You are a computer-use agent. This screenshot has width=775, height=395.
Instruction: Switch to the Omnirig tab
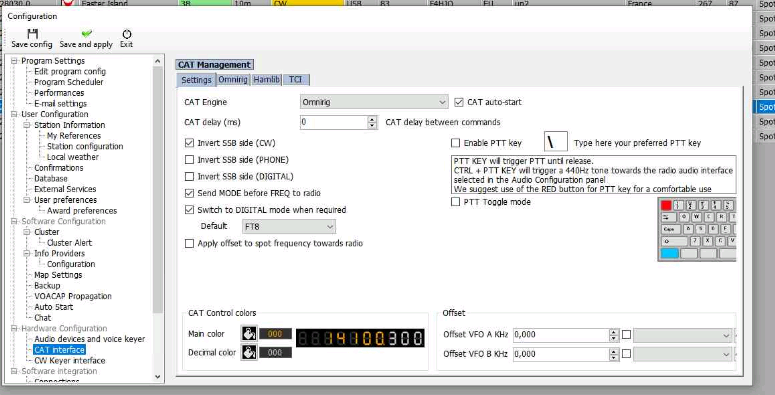coord(233,79)
